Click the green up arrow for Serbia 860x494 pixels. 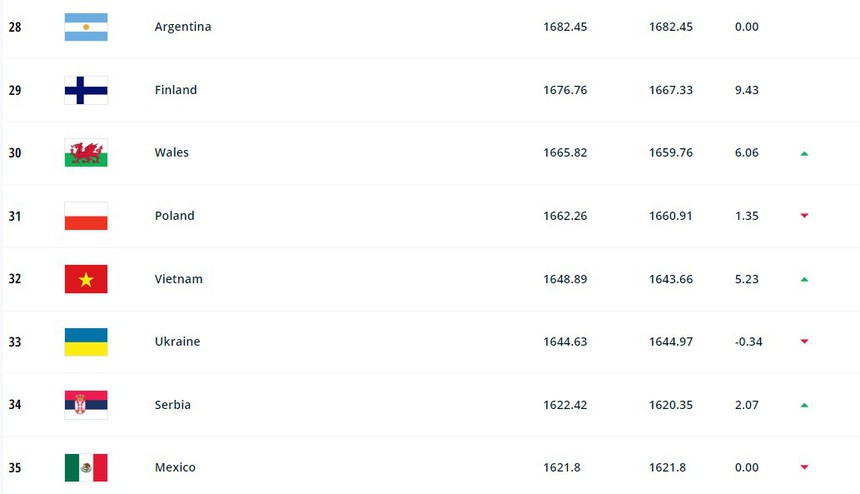(x=804, y=405)
